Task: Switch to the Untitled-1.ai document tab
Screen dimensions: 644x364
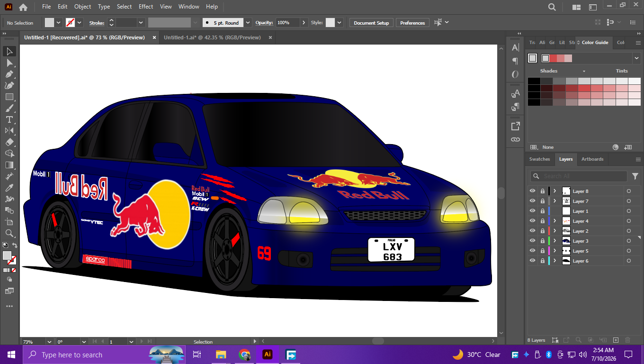Action: (x=212, y=37)
